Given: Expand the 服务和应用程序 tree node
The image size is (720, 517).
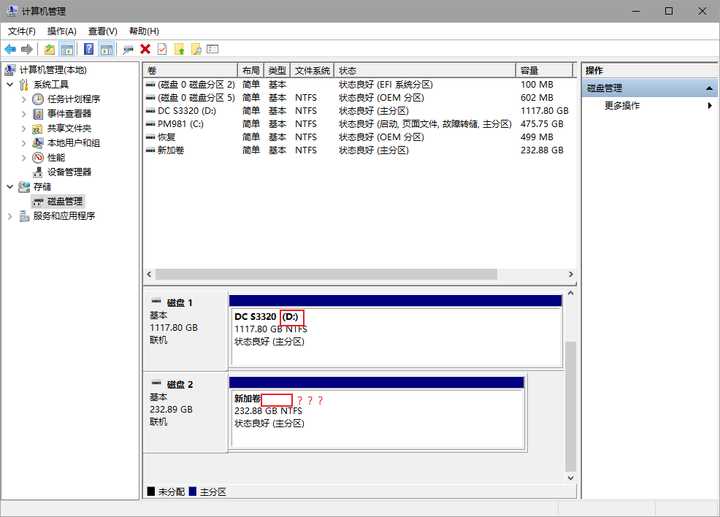Looking at the screenshot, I should (10, 216).
